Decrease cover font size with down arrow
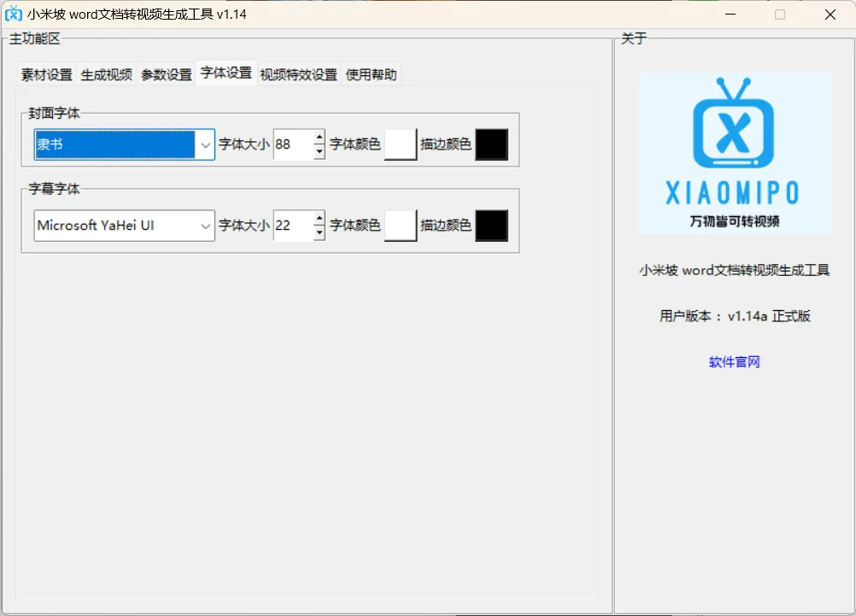The width and height of the screenshot is (856, 616). tap(319, 151)
